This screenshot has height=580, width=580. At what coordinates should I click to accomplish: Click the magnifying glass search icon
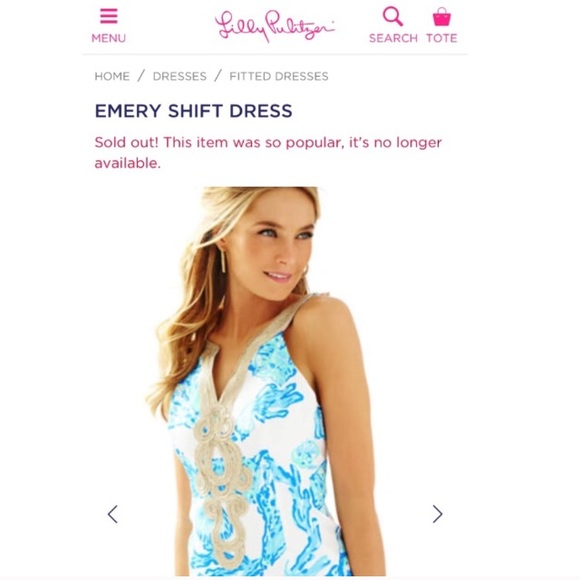pos(393,17)
